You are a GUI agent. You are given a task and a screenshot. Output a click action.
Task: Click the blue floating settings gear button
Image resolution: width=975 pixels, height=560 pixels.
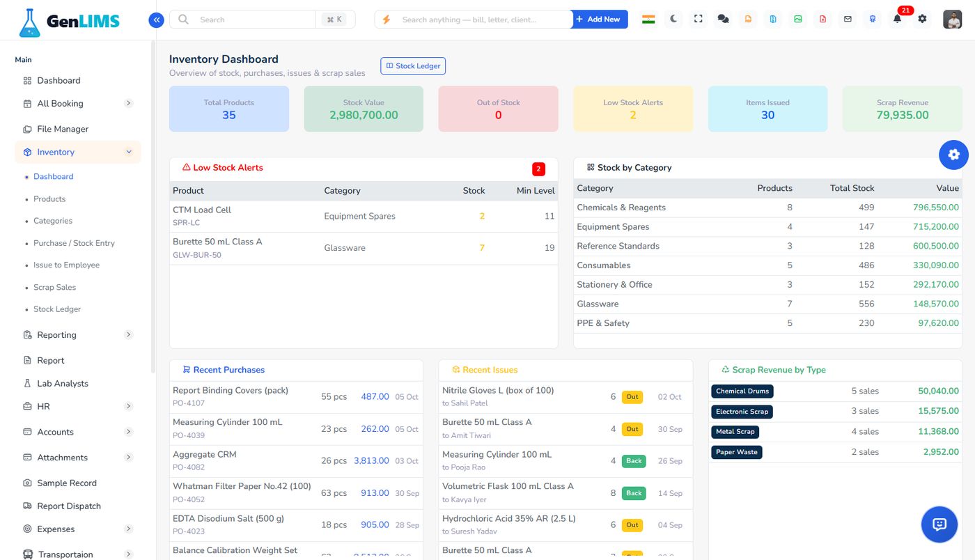pyautogui.click(x=953, y=155)
